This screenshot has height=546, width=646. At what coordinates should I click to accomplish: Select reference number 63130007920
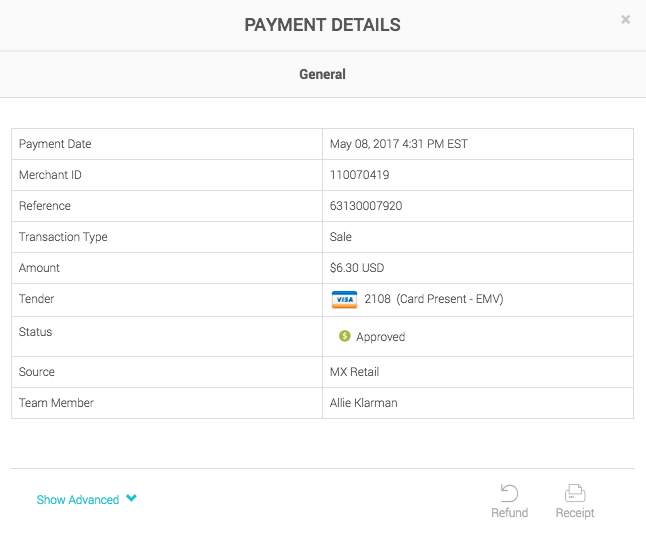[x=367, y=206]
